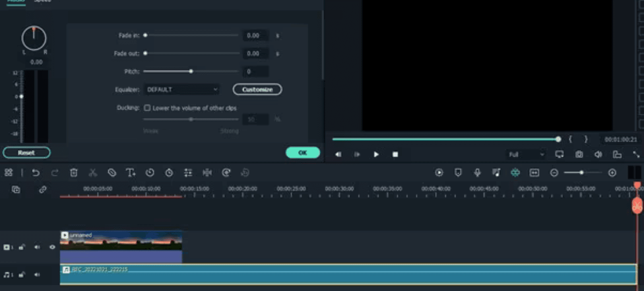
Task: Open the adjust sliders edit icon
Action: (188, 173)
